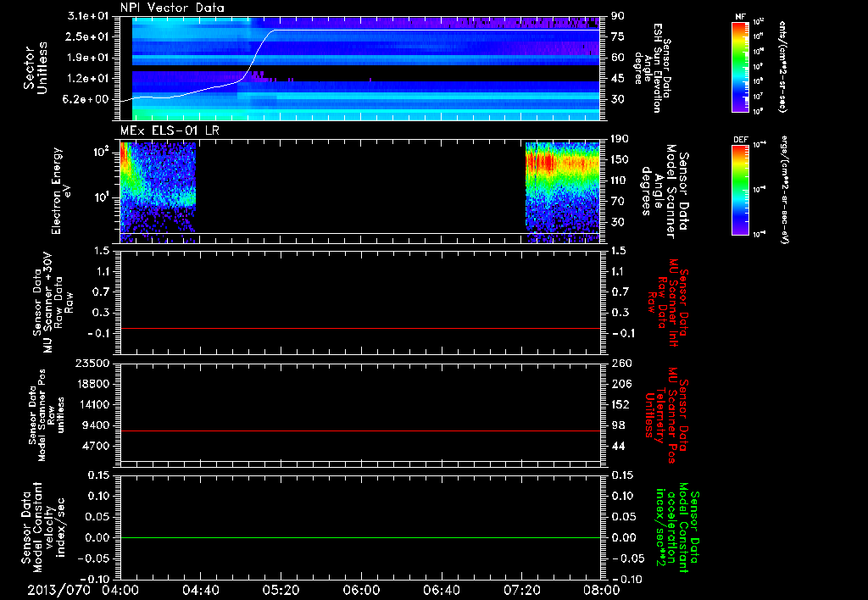This screenshot has width=868, height=600.
Task: Click the red line in MU Scanner +30V panel
Action: (x=360, y=328)
